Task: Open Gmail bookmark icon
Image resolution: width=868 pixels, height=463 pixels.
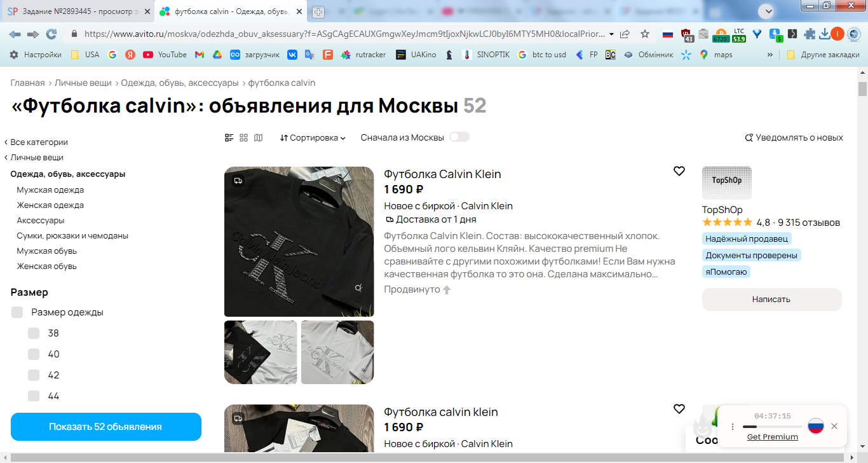Action: pyautogui.click(x=199, y=55)
